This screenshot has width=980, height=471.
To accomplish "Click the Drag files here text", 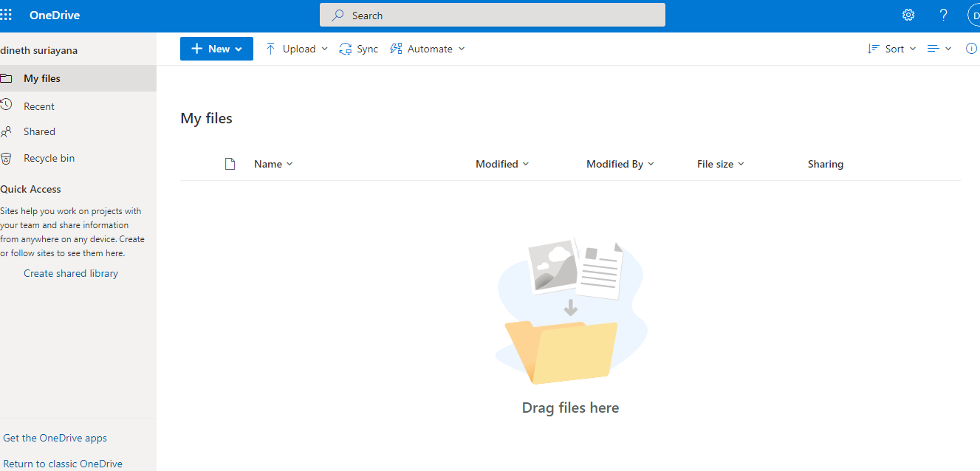I will (570, 408).
